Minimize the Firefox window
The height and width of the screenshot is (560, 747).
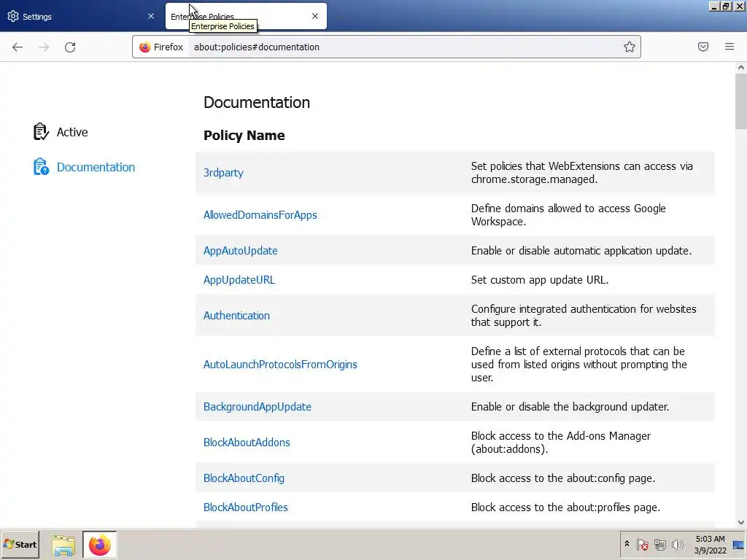(x=714, y=6)
